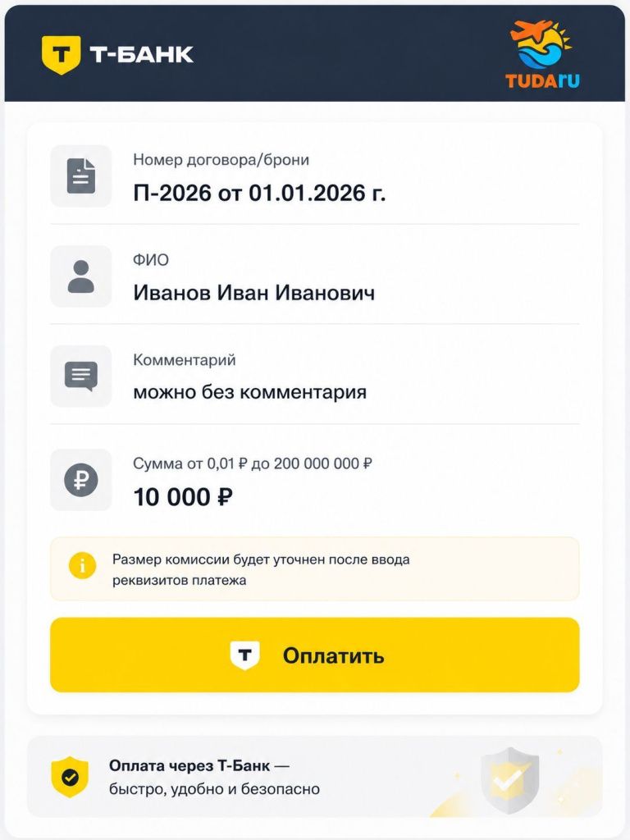Click the Номер договора/брони label

point(221,160)
